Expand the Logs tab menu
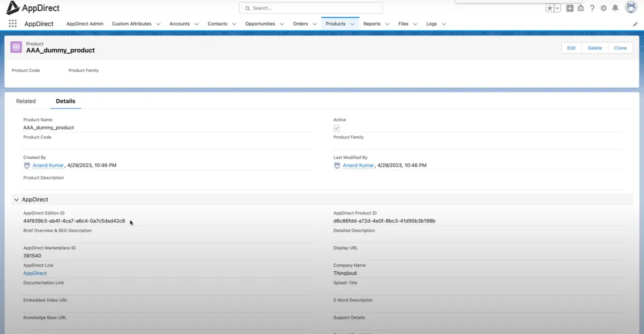644x334 pixels. [443, 24]
